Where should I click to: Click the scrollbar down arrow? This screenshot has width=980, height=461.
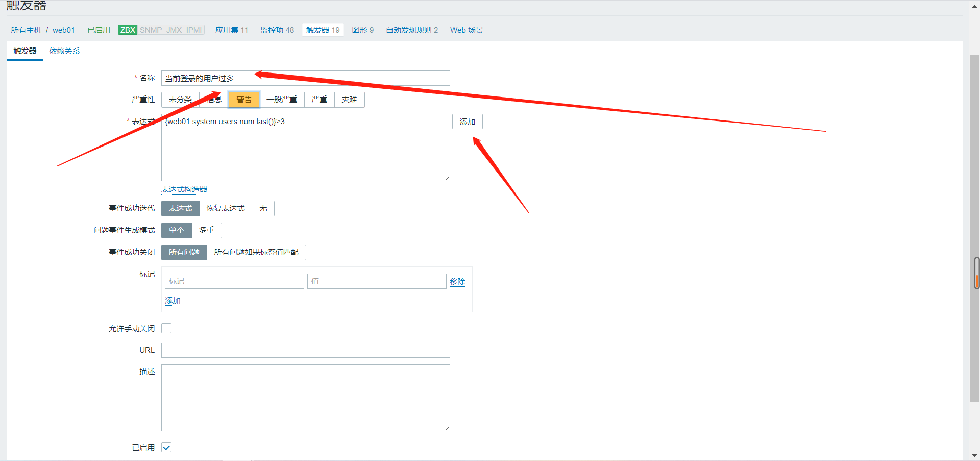tap(974, 455)
